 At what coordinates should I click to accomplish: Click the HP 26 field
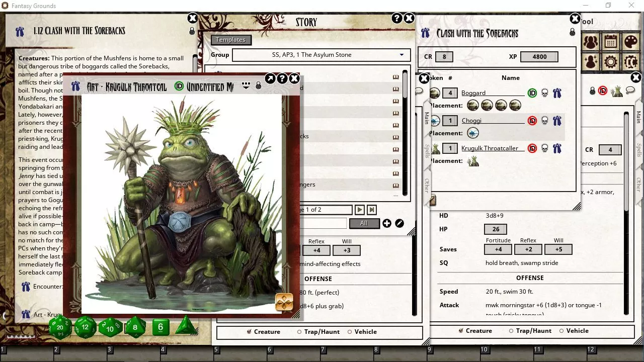[x=496, y=229]
